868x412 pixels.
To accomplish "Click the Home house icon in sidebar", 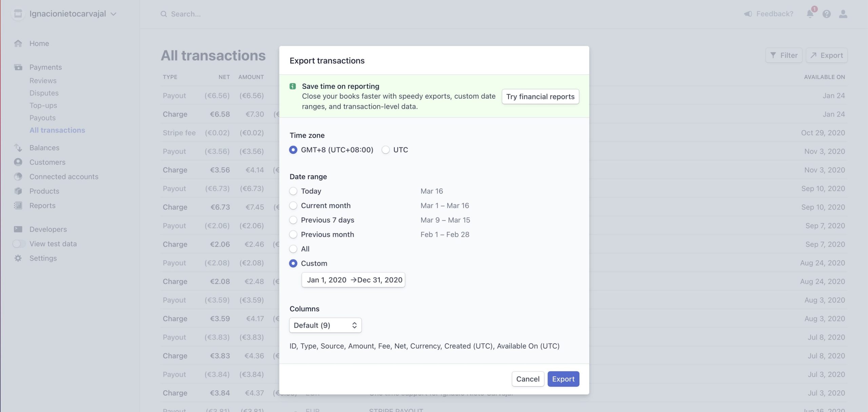I will pos(18,43).
